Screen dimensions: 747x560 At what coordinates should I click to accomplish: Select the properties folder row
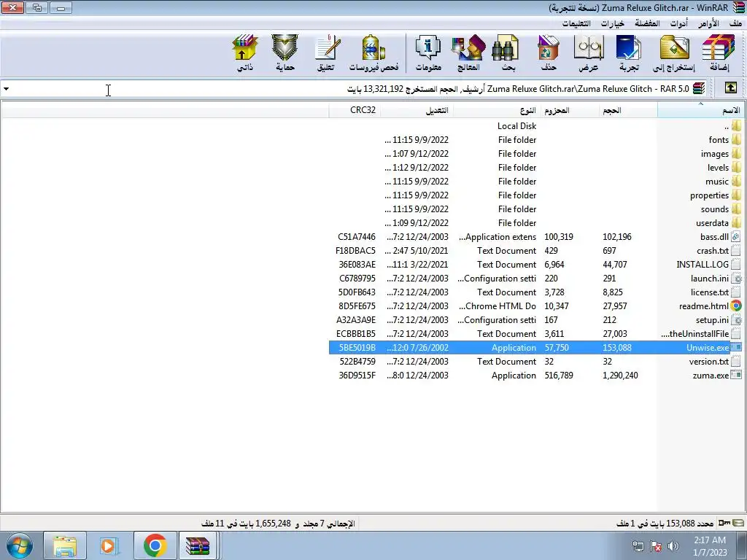535,195
